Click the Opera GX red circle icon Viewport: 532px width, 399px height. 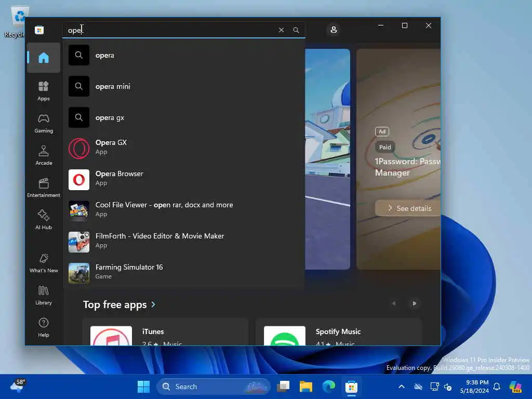point(79,148)
